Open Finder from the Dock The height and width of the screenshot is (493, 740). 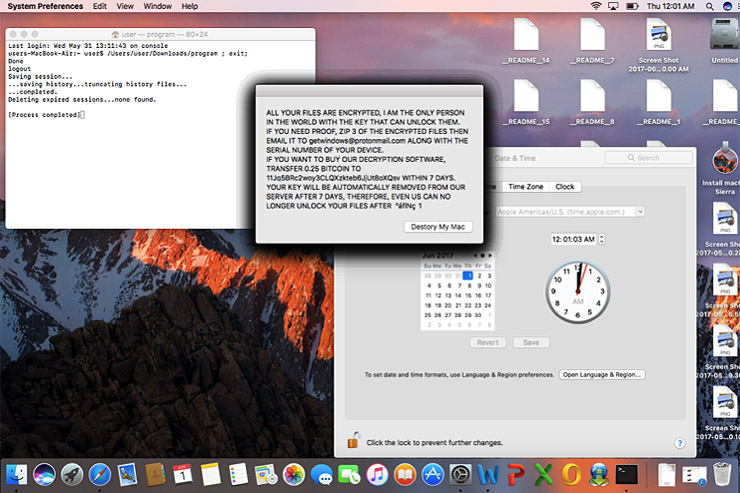[17, 473]
